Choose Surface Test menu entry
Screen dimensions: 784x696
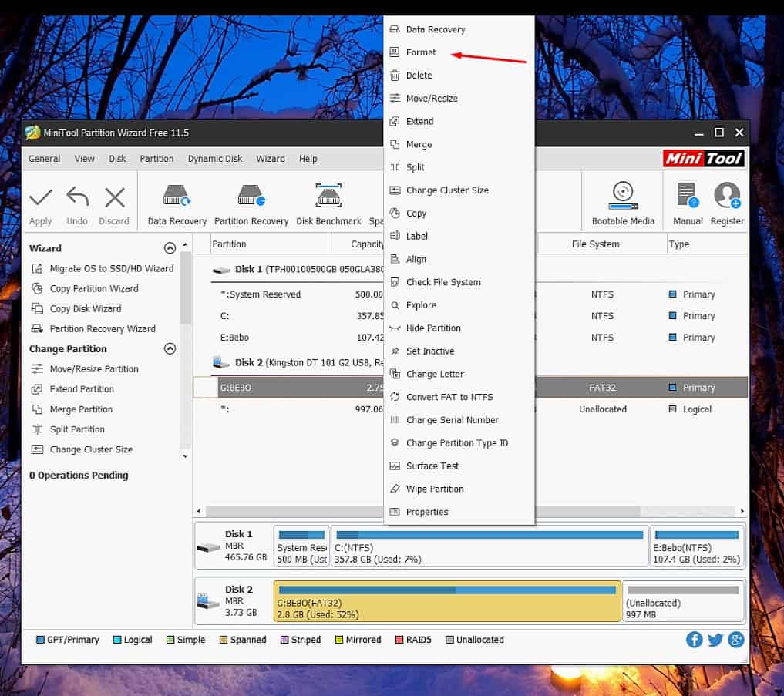tap(459, 466)
